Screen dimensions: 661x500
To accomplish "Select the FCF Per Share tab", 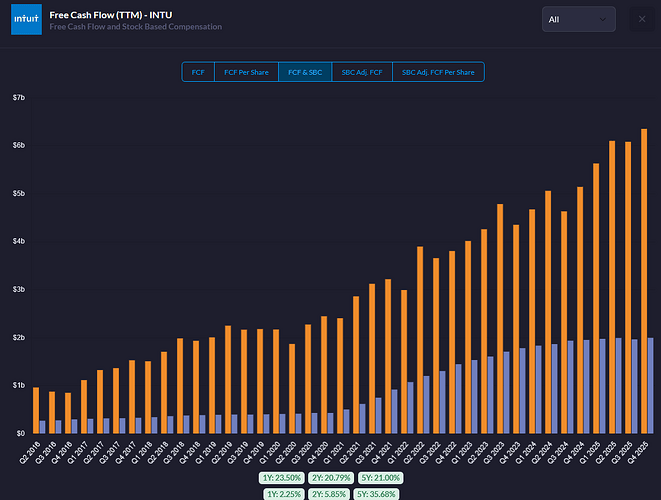I will click(245, 72).
